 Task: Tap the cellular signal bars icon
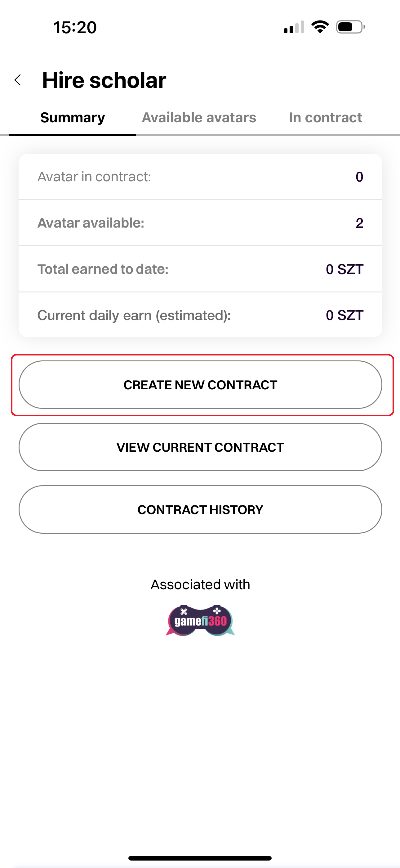pos(294,27)
